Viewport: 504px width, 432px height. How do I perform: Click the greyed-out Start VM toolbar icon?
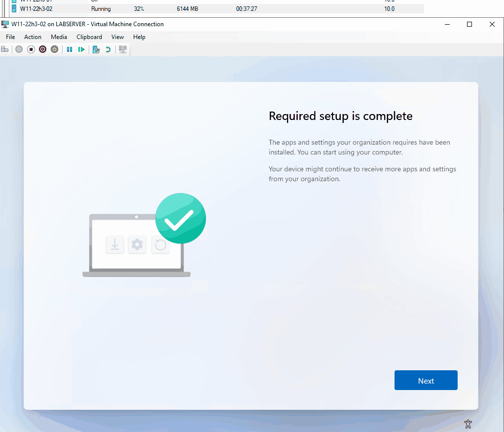click(x=19, y=49)
